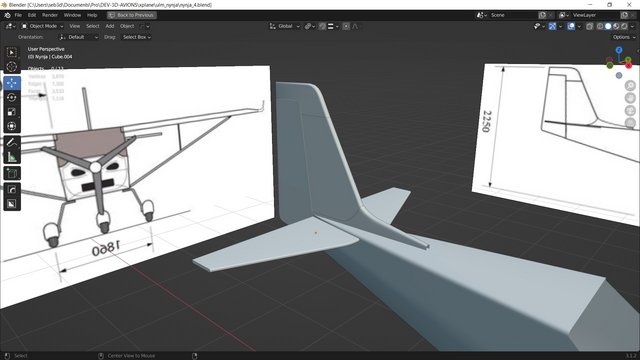Click the new Scene button icon
This screenshot has width=640, height=360.
pos(542,15)
